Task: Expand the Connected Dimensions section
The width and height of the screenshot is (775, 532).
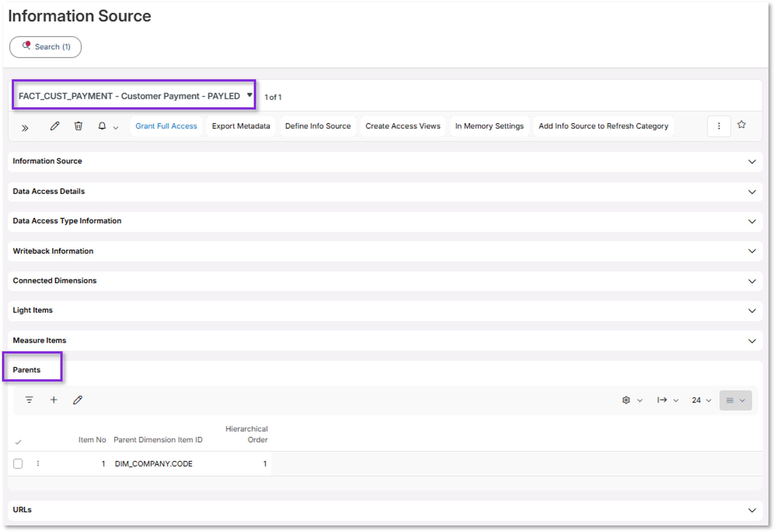Action: pos(385,281)
